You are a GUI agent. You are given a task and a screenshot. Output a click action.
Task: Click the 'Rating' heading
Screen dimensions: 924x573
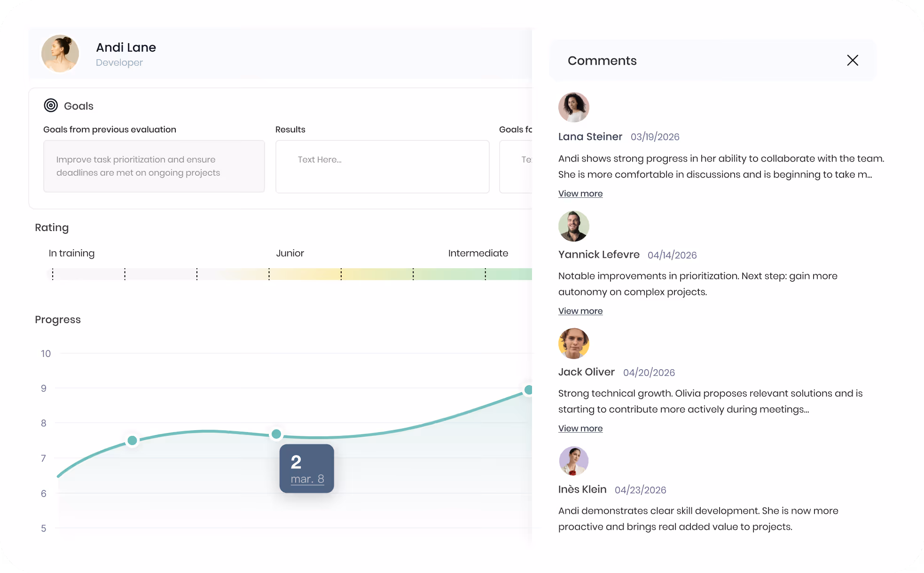tap(52, 227)
